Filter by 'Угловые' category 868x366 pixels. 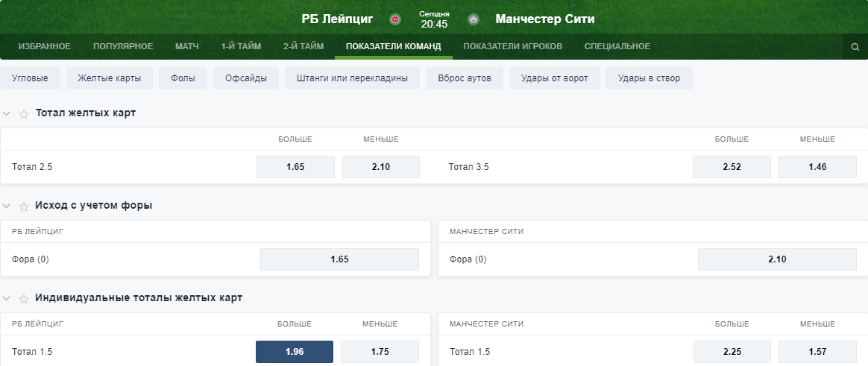(31, 78)
